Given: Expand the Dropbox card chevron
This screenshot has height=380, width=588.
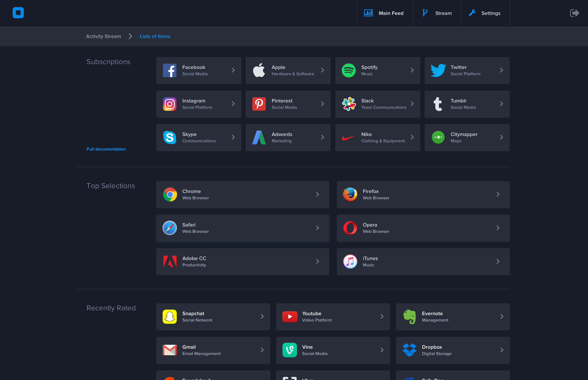Looking at the screenshot, I should pos(502,350).
